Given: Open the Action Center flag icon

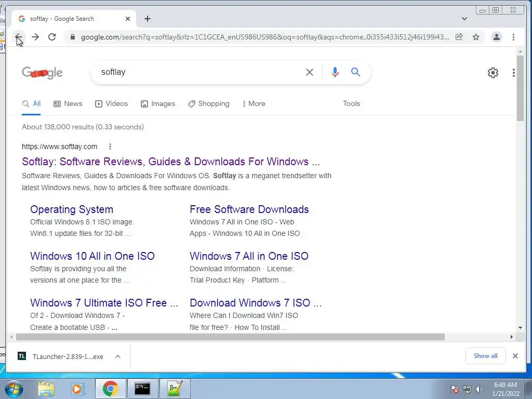Looking at the screenshot, I should tap(455, 389).
